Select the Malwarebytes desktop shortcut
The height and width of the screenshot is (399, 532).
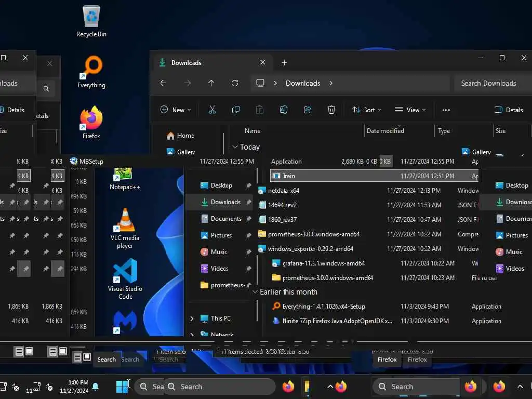[x=125, y=322]
